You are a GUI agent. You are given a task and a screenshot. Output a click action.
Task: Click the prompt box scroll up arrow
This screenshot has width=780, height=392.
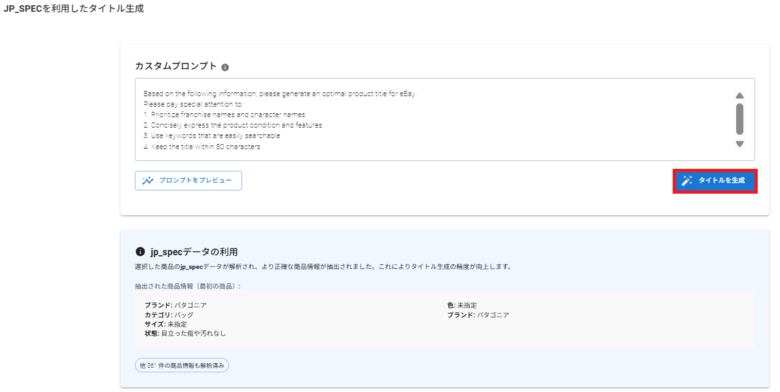739,96
